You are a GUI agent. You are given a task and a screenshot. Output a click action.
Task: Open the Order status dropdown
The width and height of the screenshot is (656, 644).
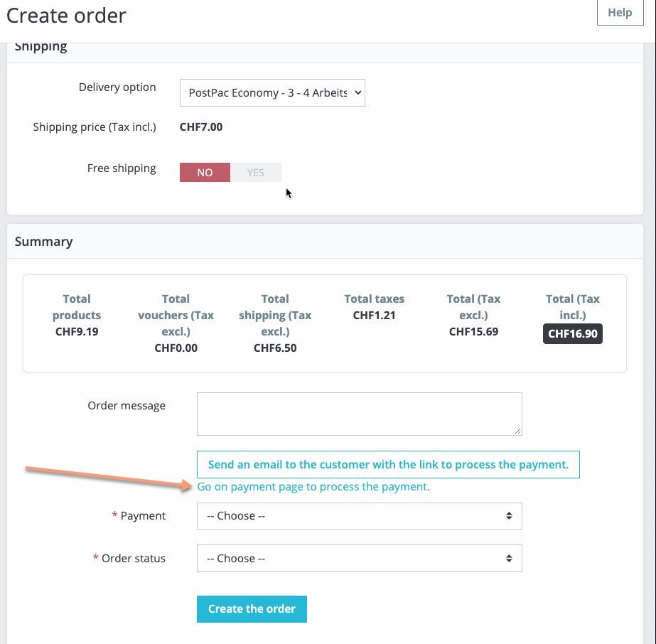(x=359, y=559)
